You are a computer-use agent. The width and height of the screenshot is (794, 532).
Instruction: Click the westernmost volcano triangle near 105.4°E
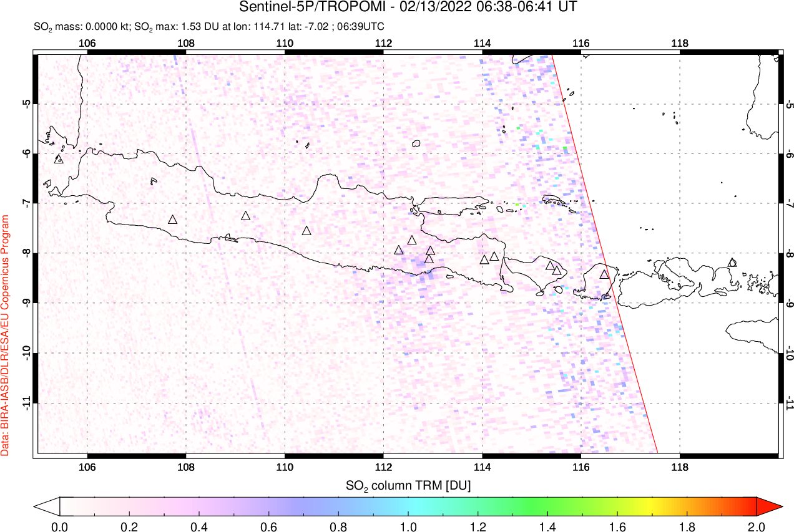click(x=59, y=159)
